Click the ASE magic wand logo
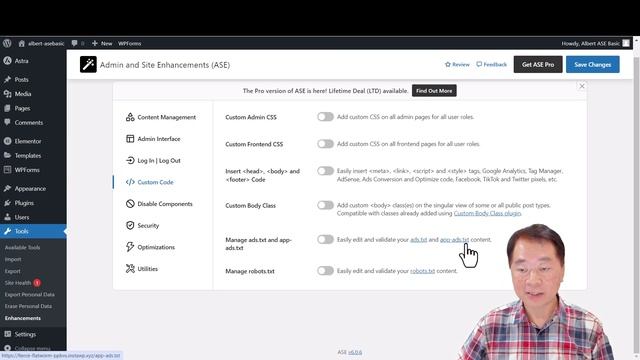 pyautogui.click(x=88, y=64)
